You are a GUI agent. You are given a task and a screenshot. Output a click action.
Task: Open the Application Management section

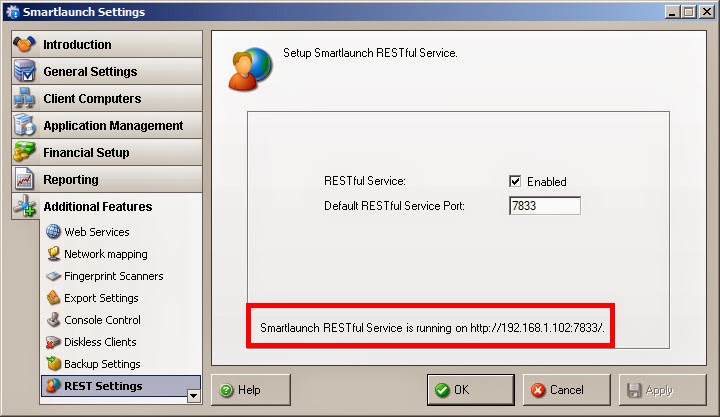click(x=107, y=125)
